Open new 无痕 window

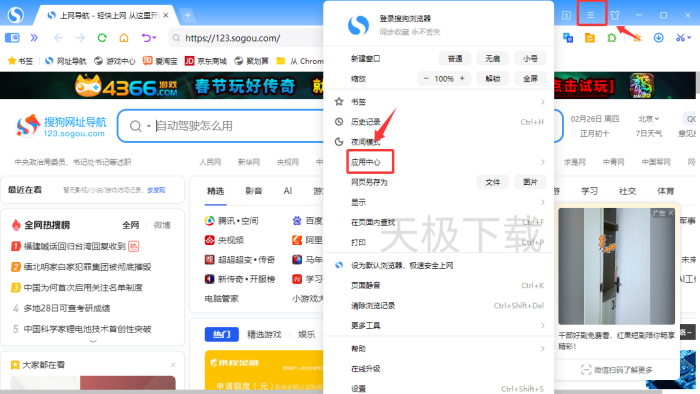pos(492,58)
